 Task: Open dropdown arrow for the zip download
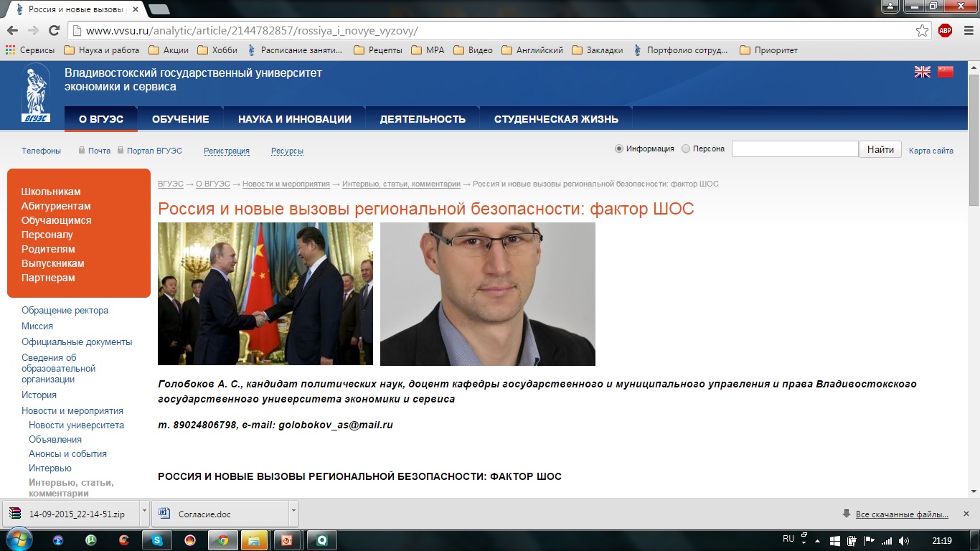coord(144,514)
